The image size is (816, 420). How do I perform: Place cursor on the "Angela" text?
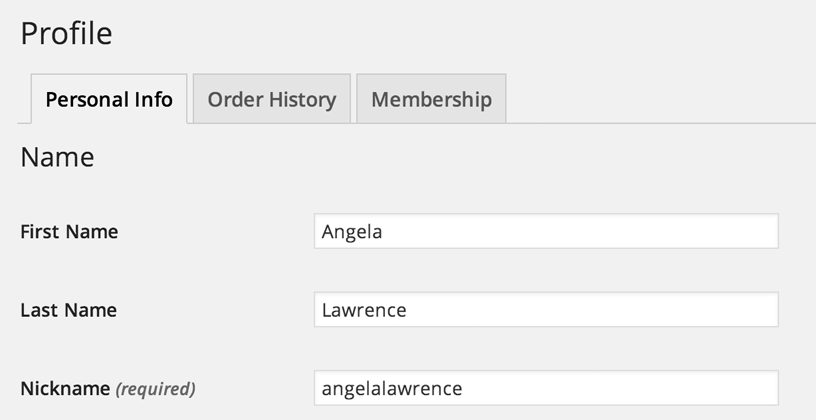tap(352, 232)
